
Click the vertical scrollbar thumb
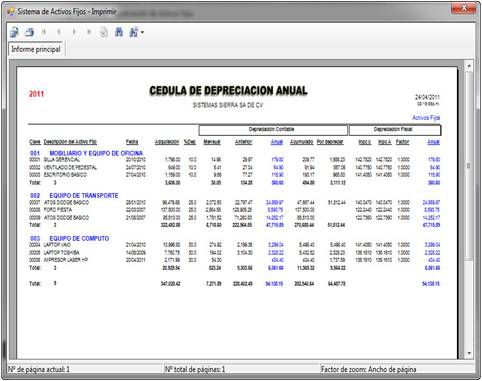[x=469, y=166]
